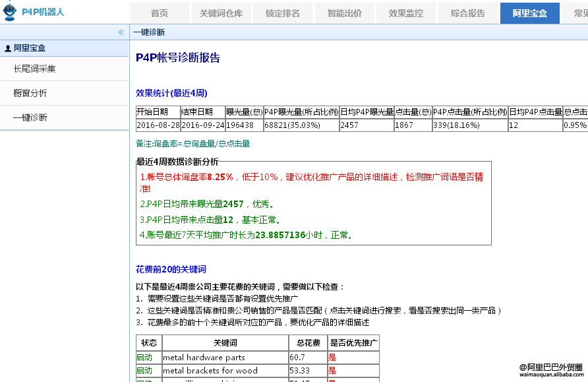Click the 总花费 column header
The image size is (588, 382).
click(308, 343)
